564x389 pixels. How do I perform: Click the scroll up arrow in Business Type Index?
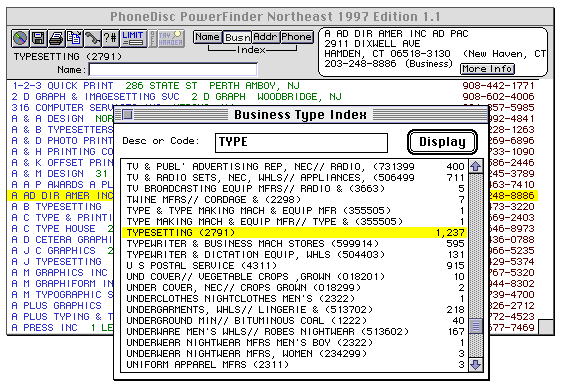coord(476,166)
